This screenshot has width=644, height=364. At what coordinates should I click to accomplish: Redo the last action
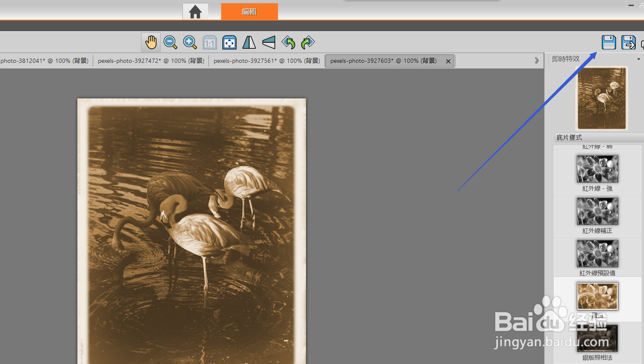pyautogui.click(x=308, y=42)
